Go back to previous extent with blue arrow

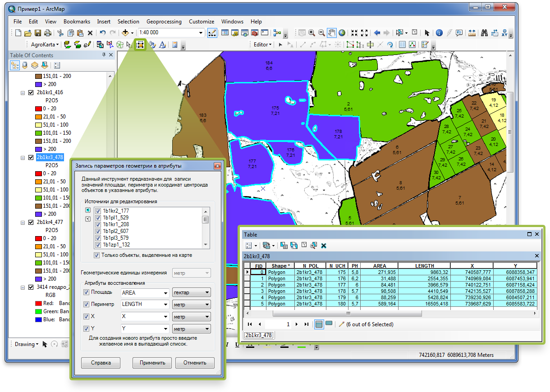pos(377,33)
